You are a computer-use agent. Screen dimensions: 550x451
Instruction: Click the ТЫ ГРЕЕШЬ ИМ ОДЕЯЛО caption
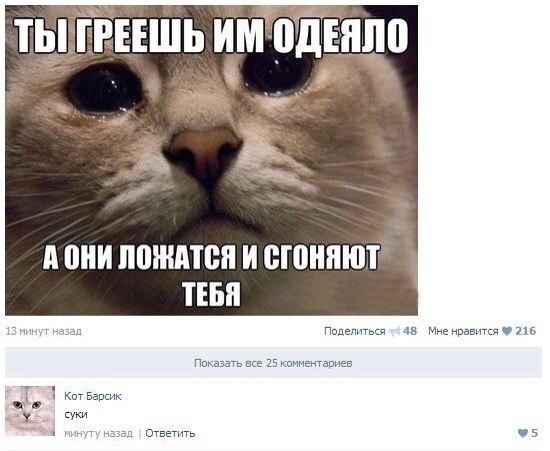pos(212,36)
